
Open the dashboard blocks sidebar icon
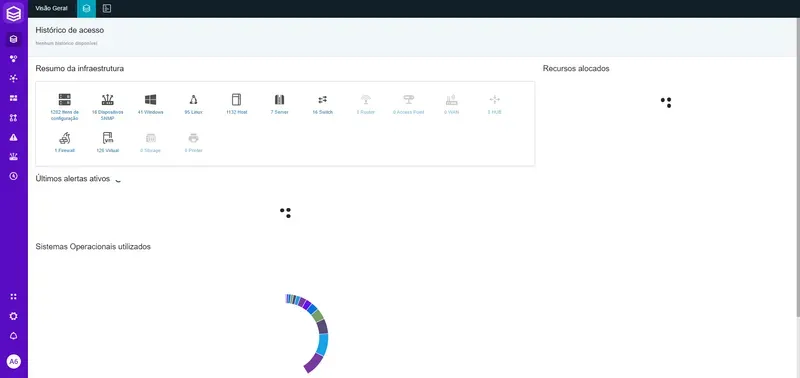14,98
